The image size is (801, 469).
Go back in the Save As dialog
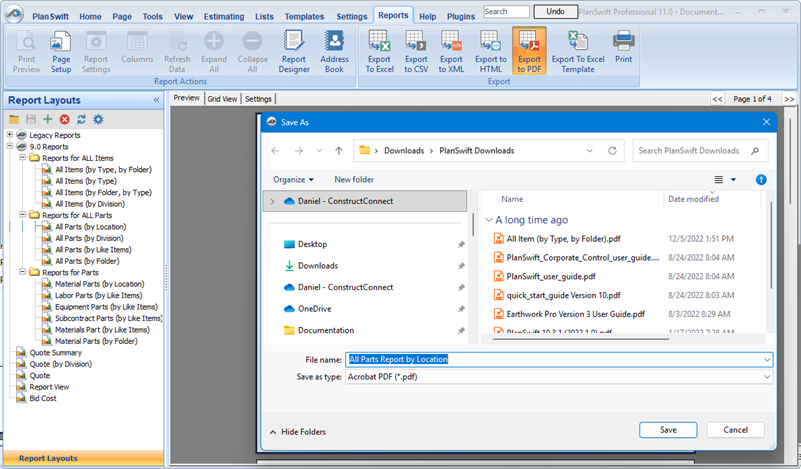point(275,151)
